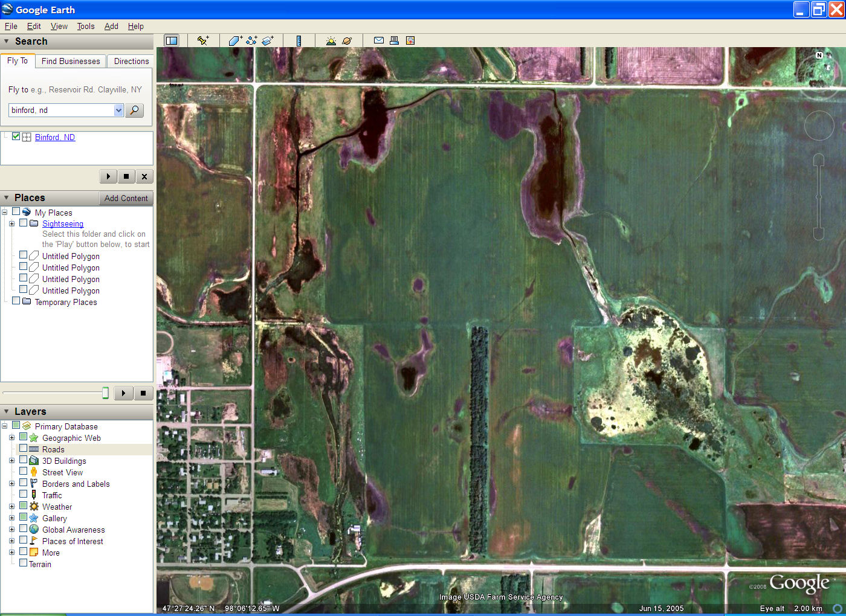Enable the Roads layer checkbox
Image resolution: width=846 pixels, height=616 pixels.
(x=23, y=448)
